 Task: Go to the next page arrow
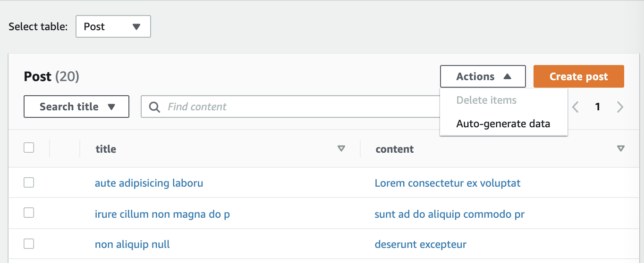pos(620,107)
